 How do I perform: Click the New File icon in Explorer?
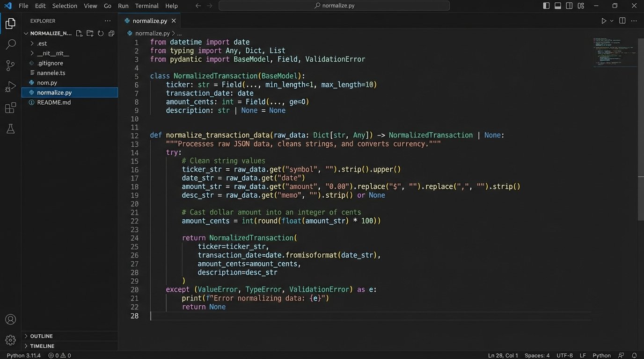click(79, 34)
